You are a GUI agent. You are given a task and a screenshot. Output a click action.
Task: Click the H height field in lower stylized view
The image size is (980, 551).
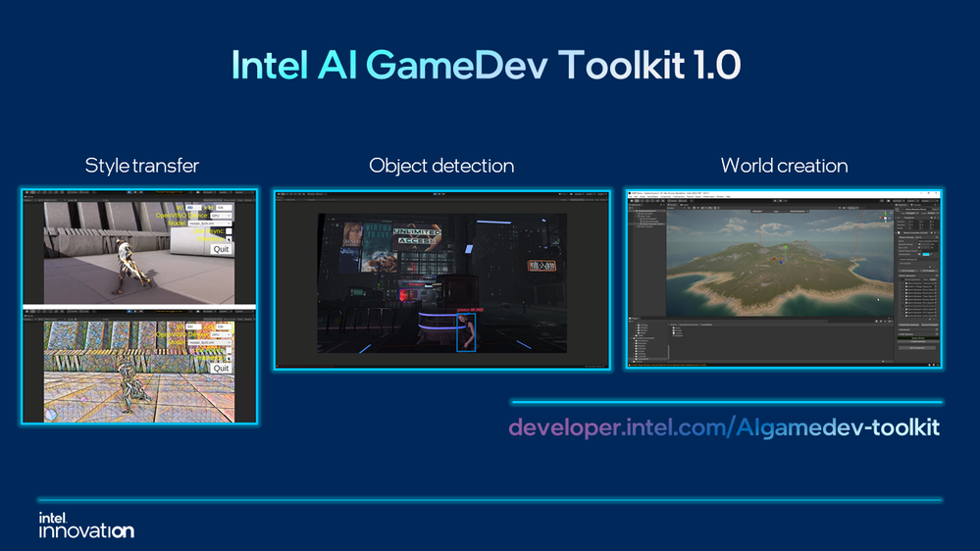point(224,326)
